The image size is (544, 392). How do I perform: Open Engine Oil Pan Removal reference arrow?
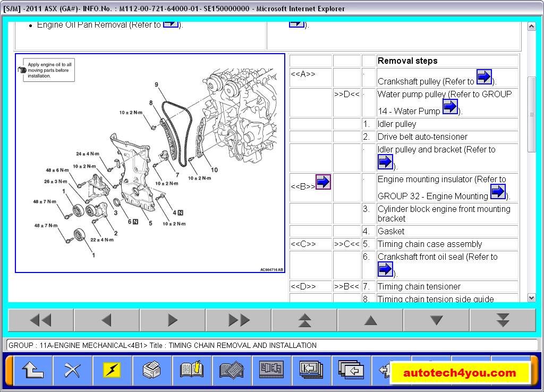click(170, 23)
